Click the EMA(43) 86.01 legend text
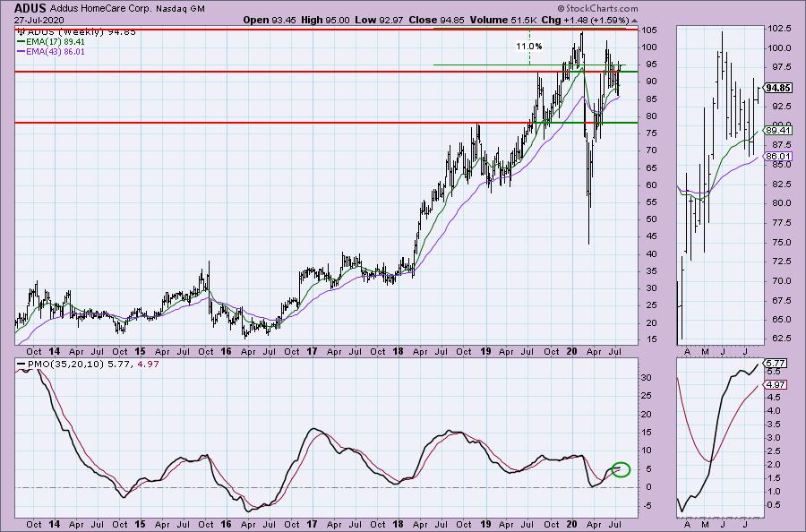 (x=56, y=51)
